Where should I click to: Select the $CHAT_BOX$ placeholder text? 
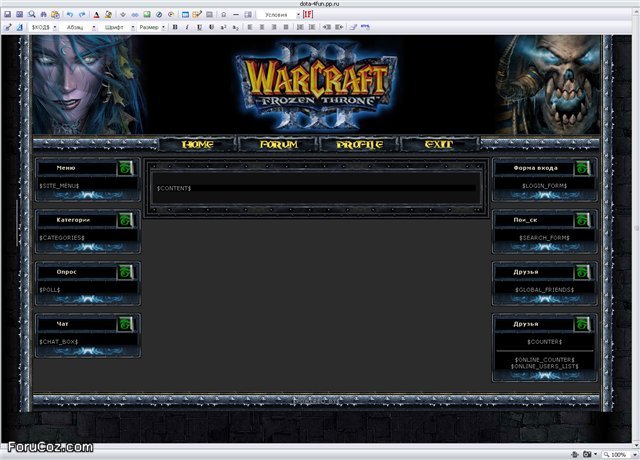58,342
